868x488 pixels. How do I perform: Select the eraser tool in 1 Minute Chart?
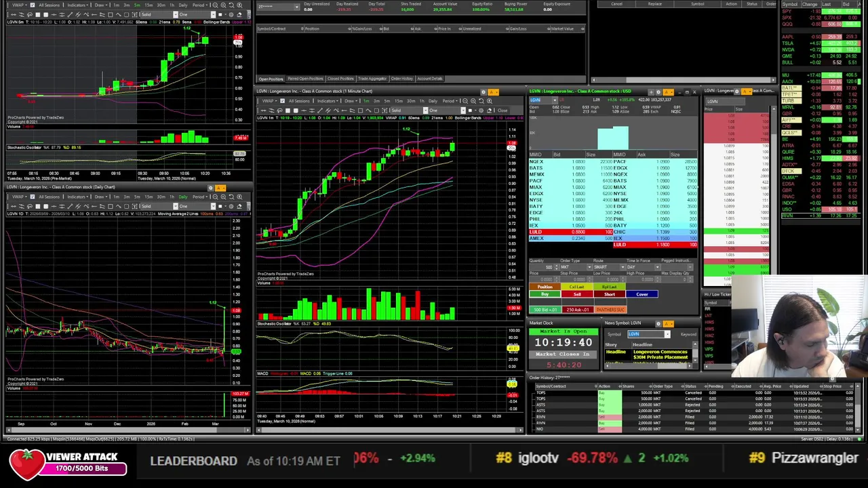click(489, 110)
